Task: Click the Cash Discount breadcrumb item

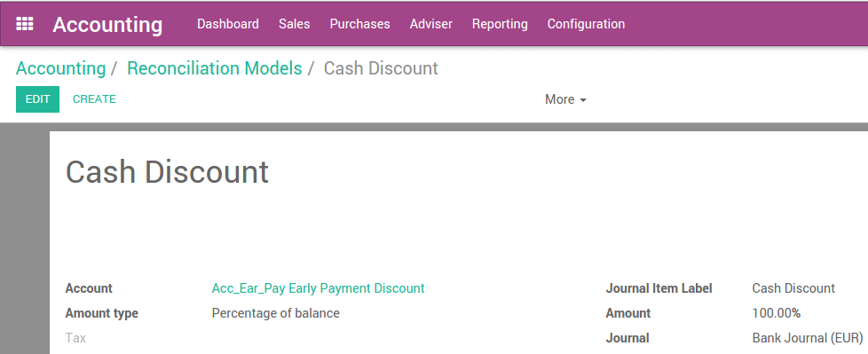Action: coord(381,68)
